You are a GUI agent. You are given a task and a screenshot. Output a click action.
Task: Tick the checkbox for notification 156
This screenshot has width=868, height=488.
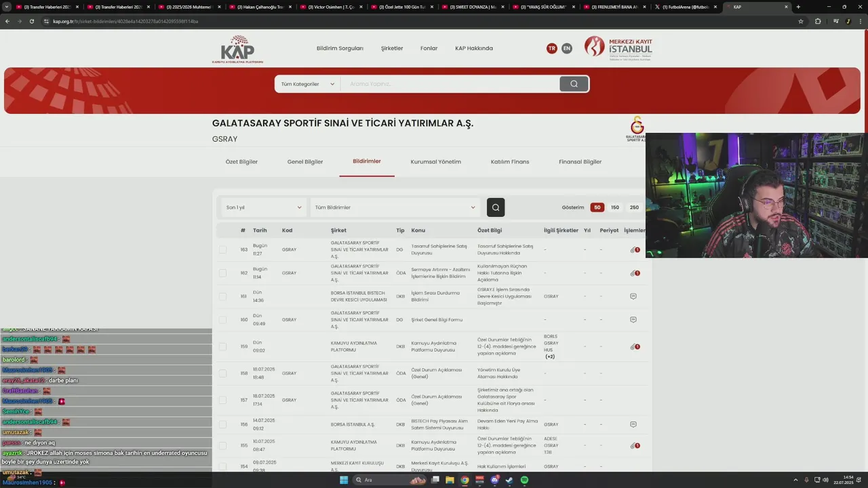pos(222,424)
